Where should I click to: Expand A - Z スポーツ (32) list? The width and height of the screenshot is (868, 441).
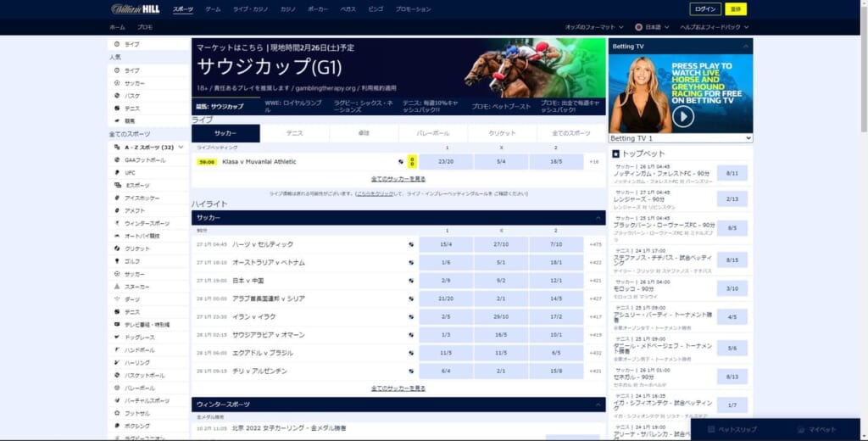(x=149, y=148)
